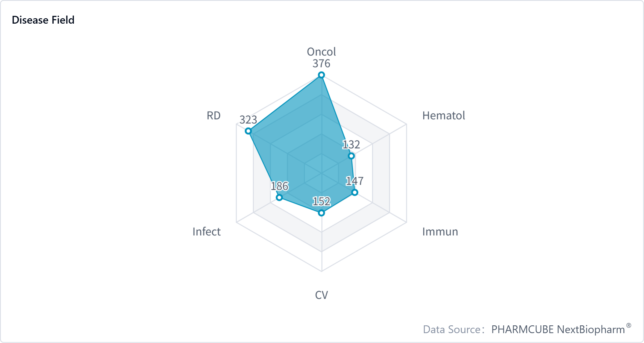This screenshot has height=343, width=644.
Task: Select the CV axis label
Action: [321, 295]
